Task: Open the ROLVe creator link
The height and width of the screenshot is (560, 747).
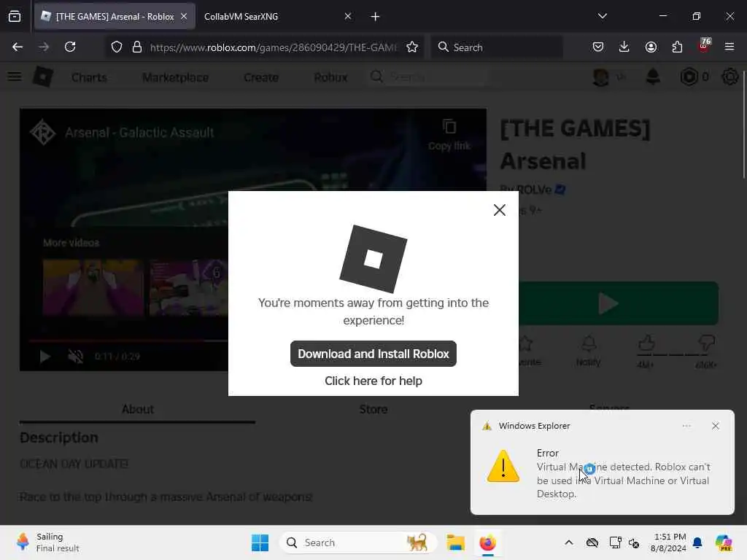Action: coord(533,190)
